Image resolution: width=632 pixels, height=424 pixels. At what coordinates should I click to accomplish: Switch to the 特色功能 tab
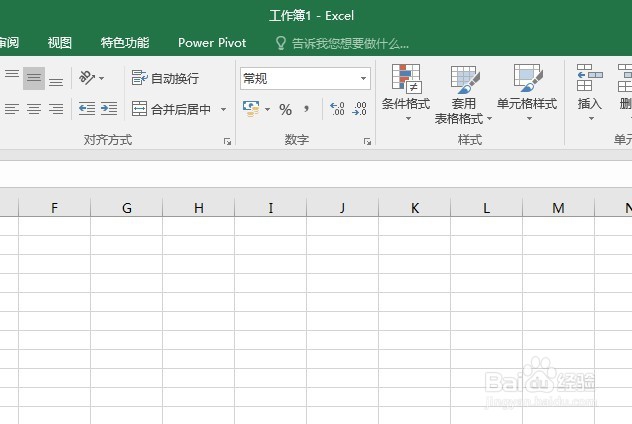pyautogui.click(x=125, y=43)
